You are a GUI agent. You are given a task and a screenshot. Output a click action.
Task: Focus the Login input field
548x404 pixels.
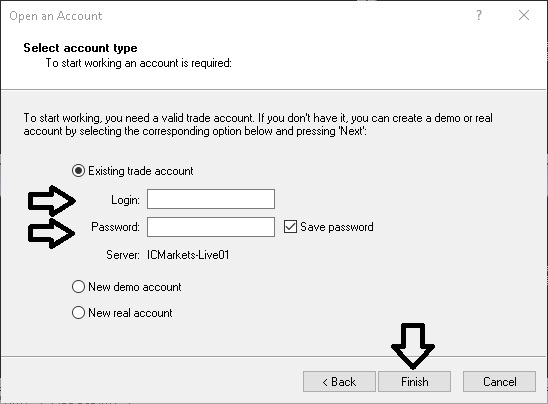pos(211,199)
